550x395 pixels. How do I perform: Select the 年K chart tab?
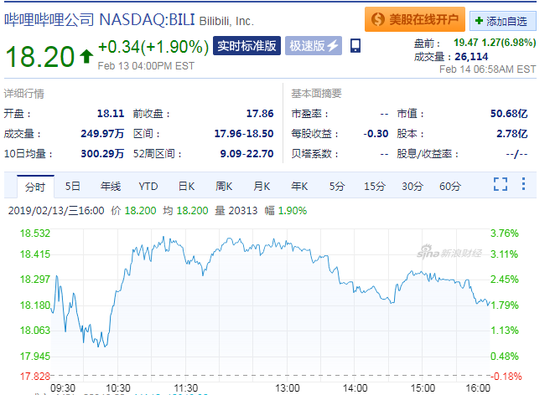pos(299,186)
